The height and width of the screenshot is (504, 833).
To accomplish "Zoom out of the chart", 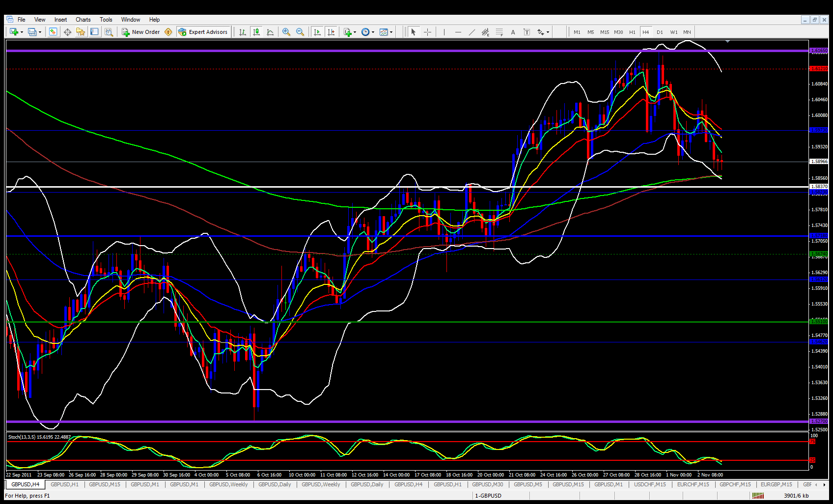I will point(300,32).
